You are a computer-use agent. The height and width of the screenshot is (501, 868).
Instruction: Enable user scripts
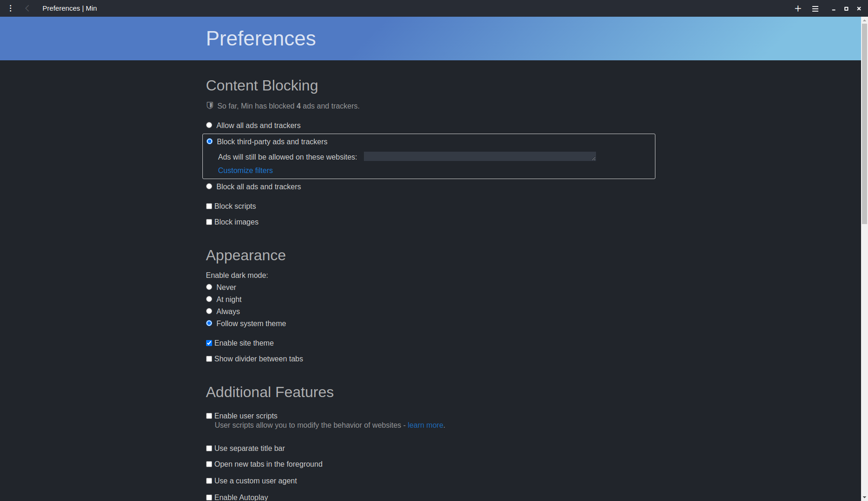tap(209, 416)
